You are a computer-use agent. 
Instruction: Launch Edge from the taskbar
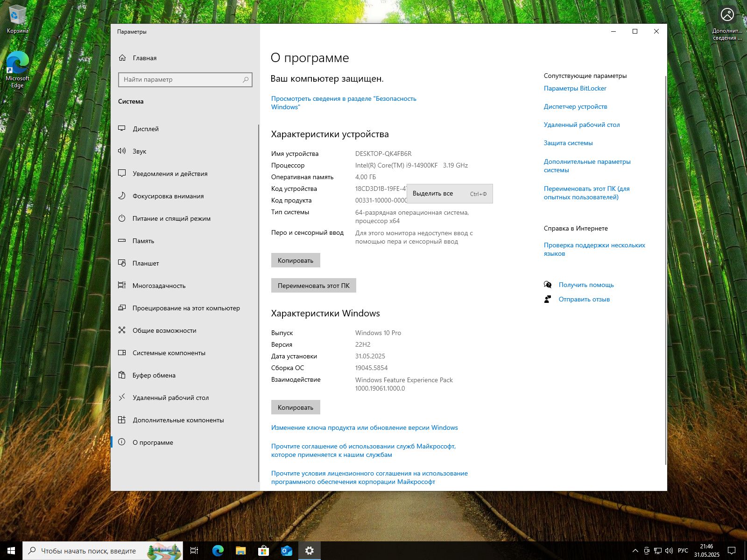point(218,551)
